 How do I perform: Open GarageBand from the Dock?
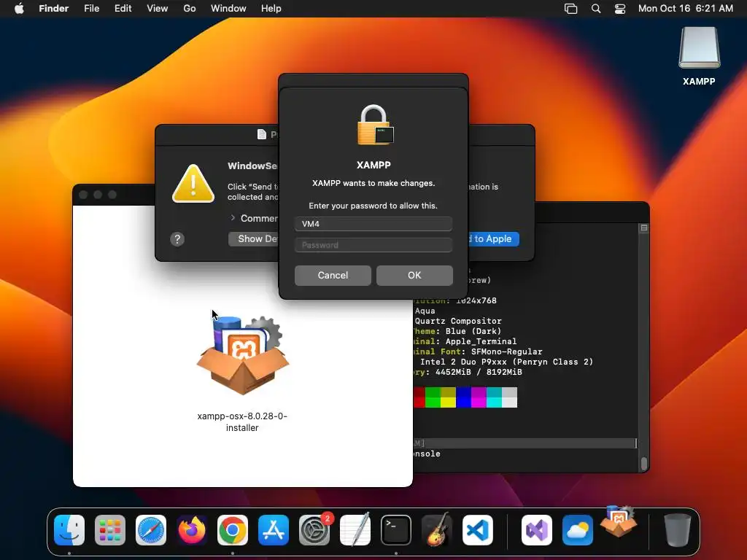(x=437, y=530)
